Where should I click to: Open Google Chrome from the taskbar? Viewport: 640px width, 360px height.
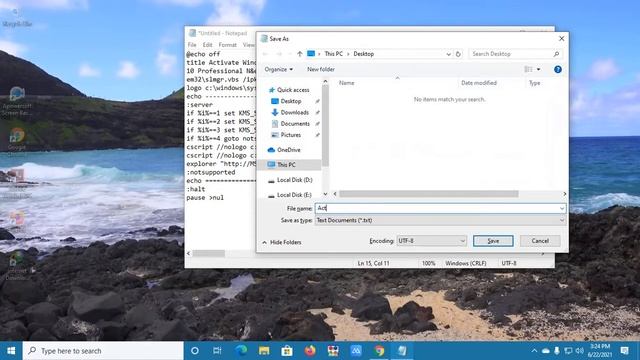click(379, 351)
